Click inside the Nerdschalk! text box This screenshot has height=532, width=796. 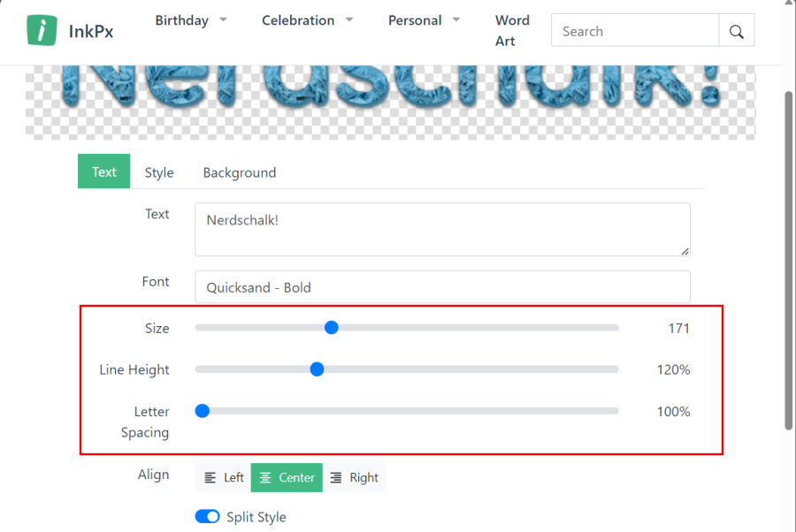442,230
